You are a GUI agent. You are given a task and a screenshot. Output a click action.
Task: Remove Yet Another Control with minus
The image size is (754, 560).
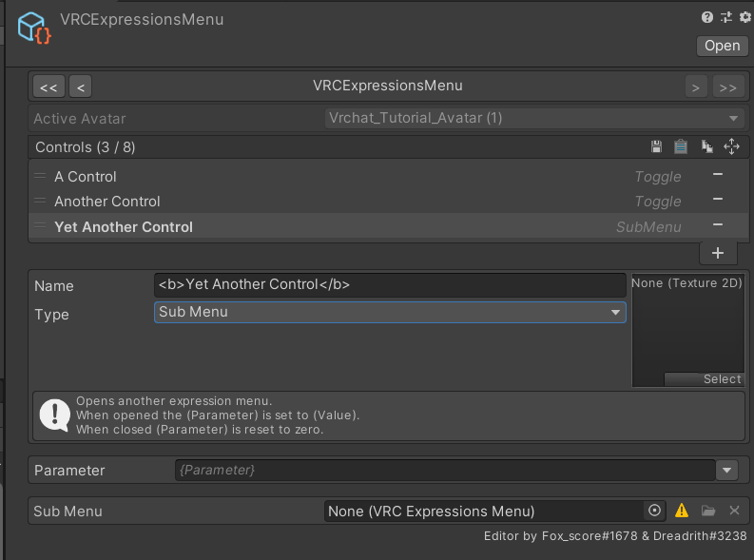718,224
